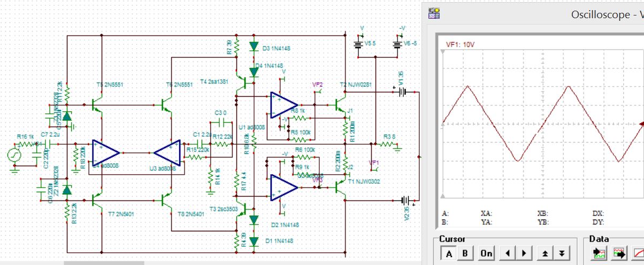This screenshot has height=265, width=644.
Task: Select battery V5 5
Action: pyautogui.click(x=359, y=45)
